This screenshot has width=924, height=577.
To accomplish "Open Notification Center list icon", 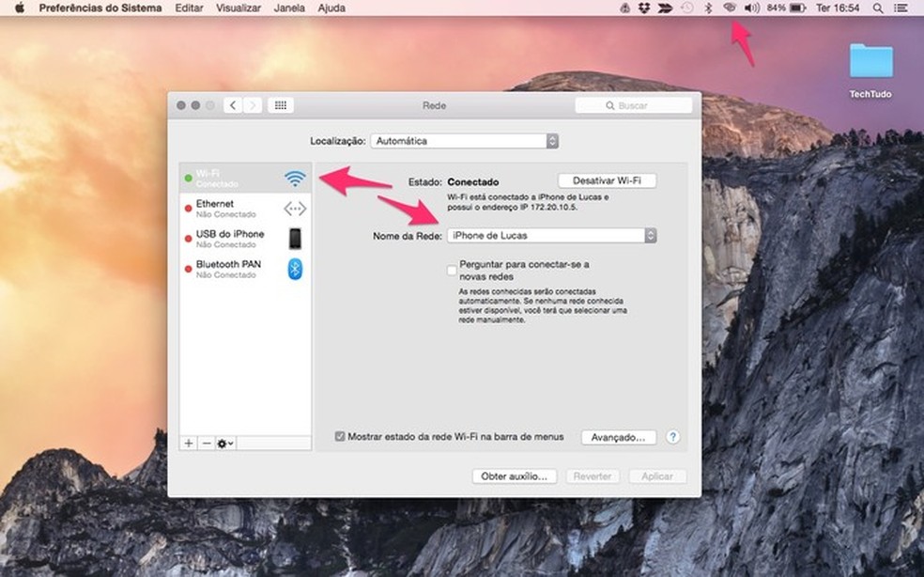I will 901,8.
